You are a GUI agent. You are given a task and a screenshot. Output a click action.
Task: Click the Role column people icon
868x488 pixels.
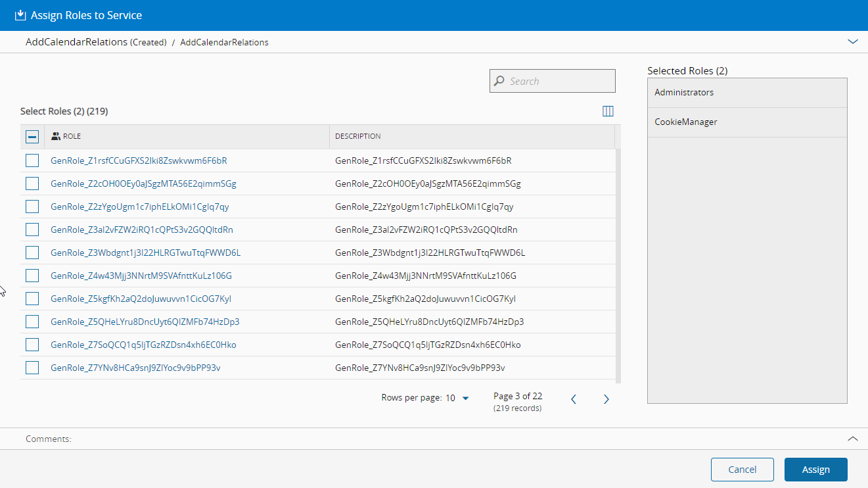56,136
